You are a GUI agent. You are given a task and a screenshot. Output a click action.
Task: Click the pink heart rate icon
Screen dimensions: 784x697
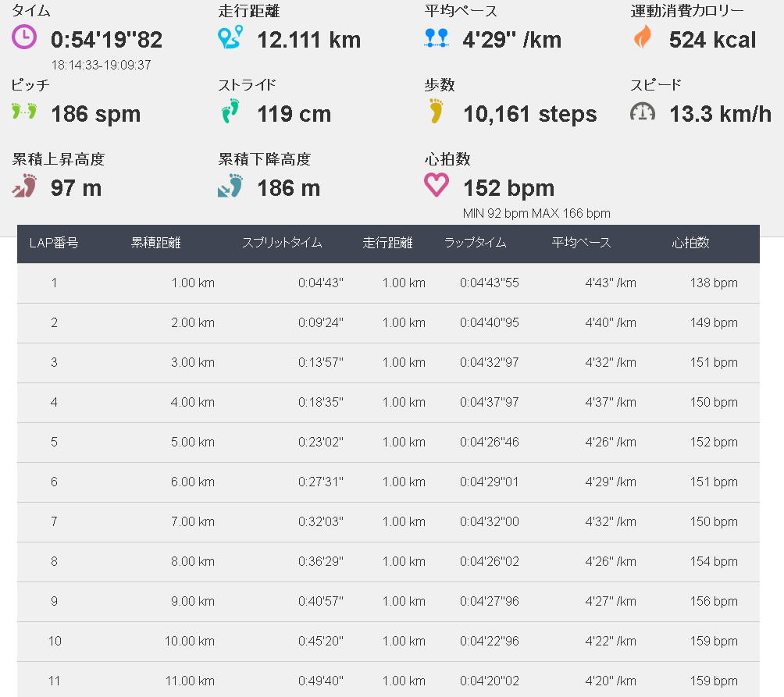point(437,185)
